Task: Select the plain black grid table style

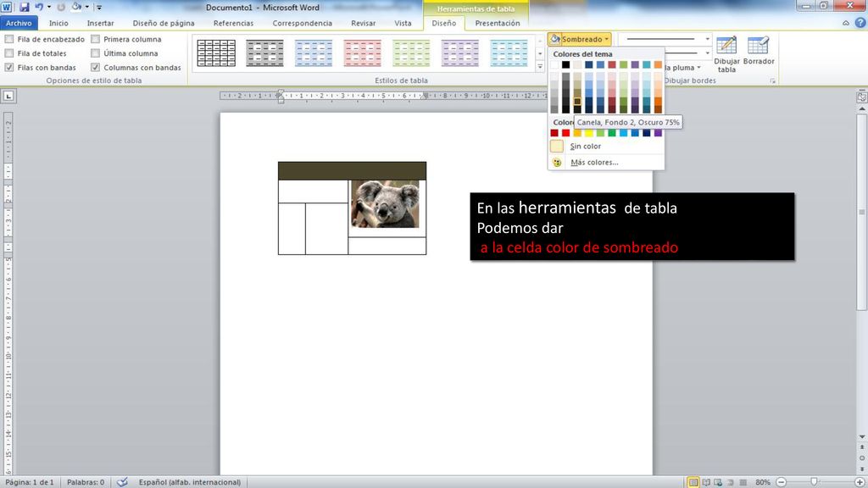Action: point(216,53)
